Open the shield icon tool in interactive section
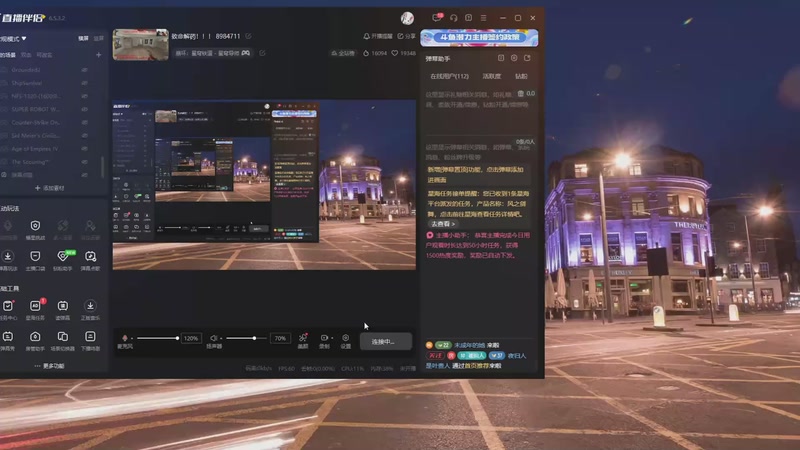 [x=35, y=226]
